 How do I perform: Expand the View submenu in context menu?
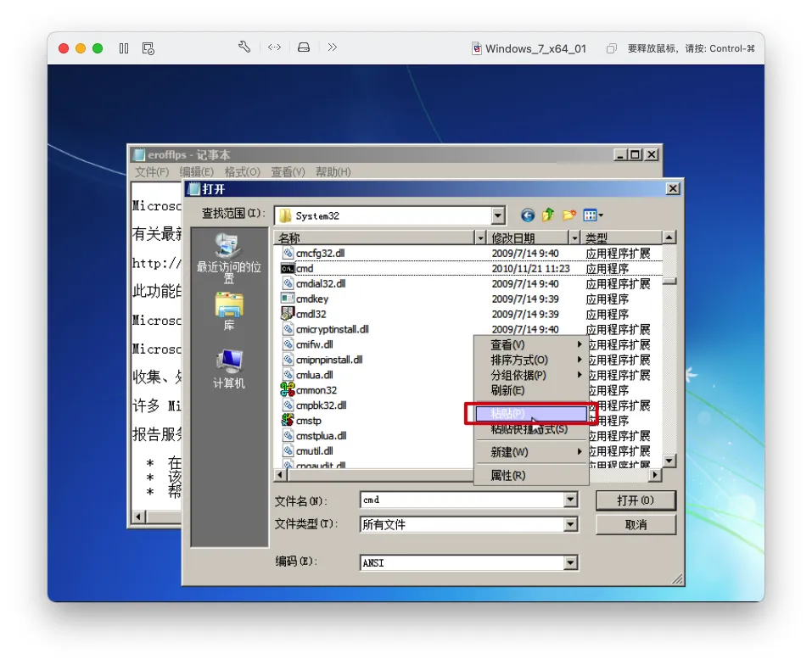point(531,344)
